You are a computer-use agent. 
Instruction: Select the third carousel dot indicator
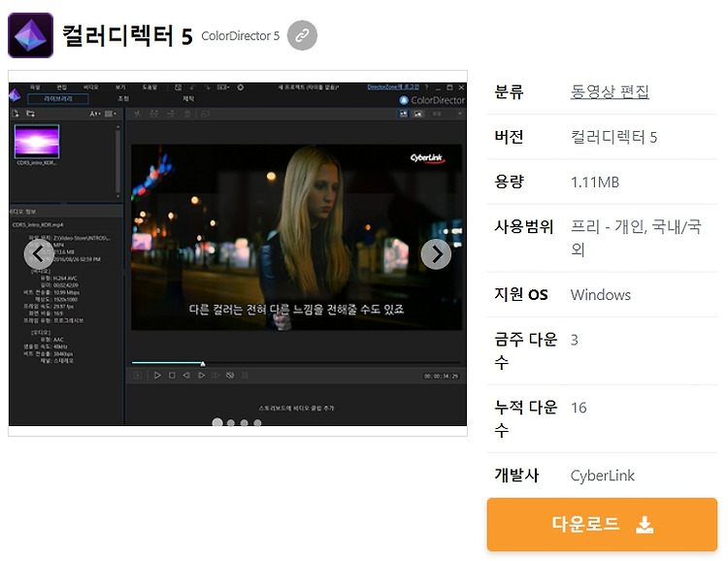(x=245, y=423)
